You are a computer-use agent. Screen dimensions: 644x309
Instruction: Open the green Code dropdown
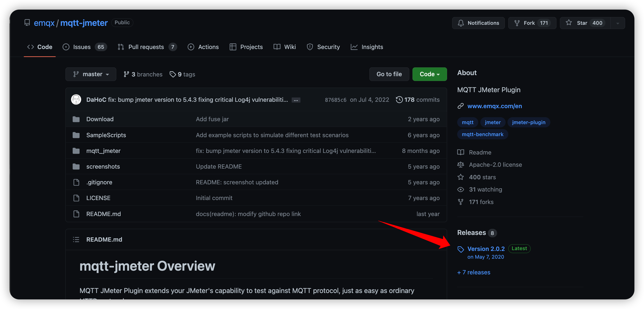429,74
